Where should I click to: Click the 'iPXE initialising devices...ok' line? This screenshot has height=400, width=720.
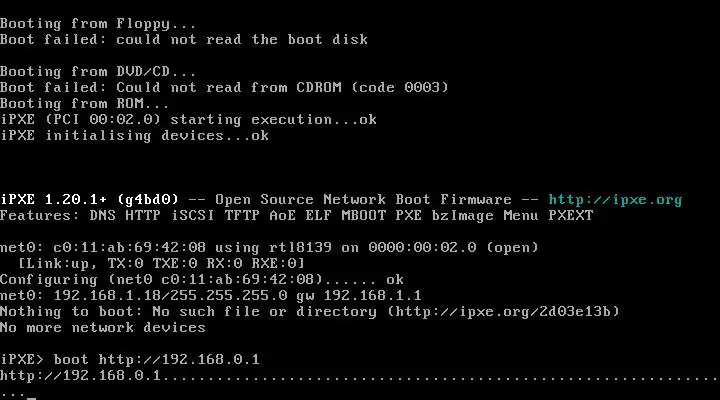click(135, 135)
